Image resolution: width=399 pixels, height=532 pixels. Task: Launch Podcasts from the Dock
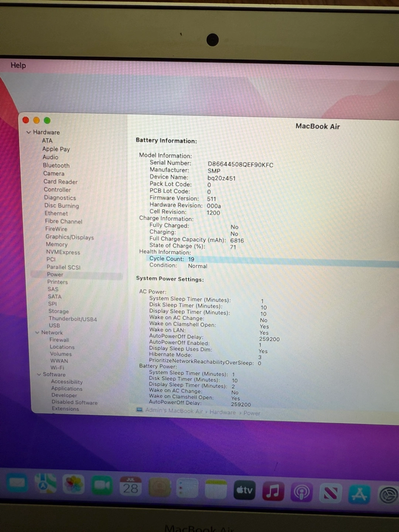pos(301,492)
